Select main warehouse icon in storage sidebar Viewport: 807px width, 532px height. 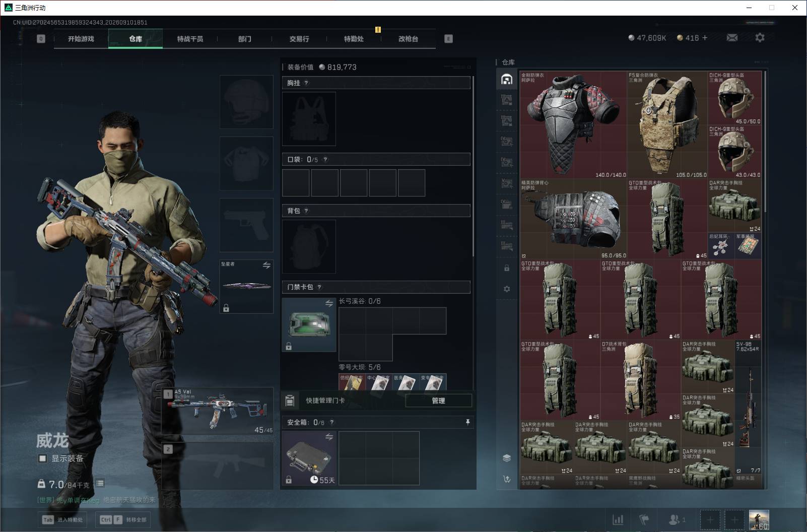[507, 79]
